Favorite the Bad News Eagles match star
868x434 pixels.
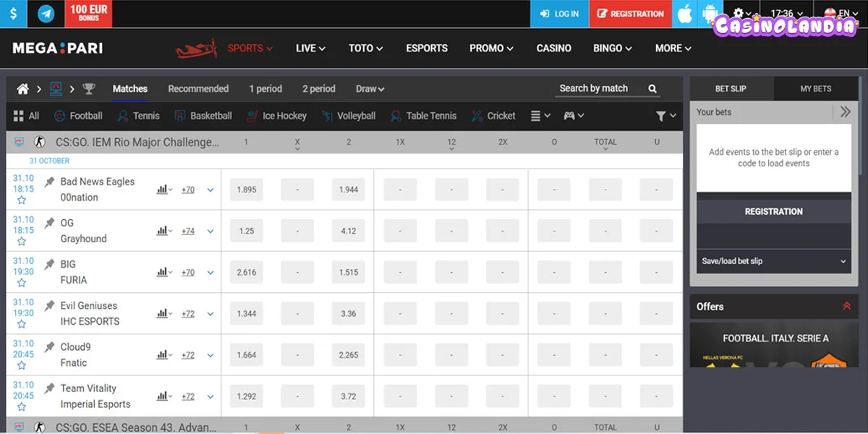coord(22,200)
